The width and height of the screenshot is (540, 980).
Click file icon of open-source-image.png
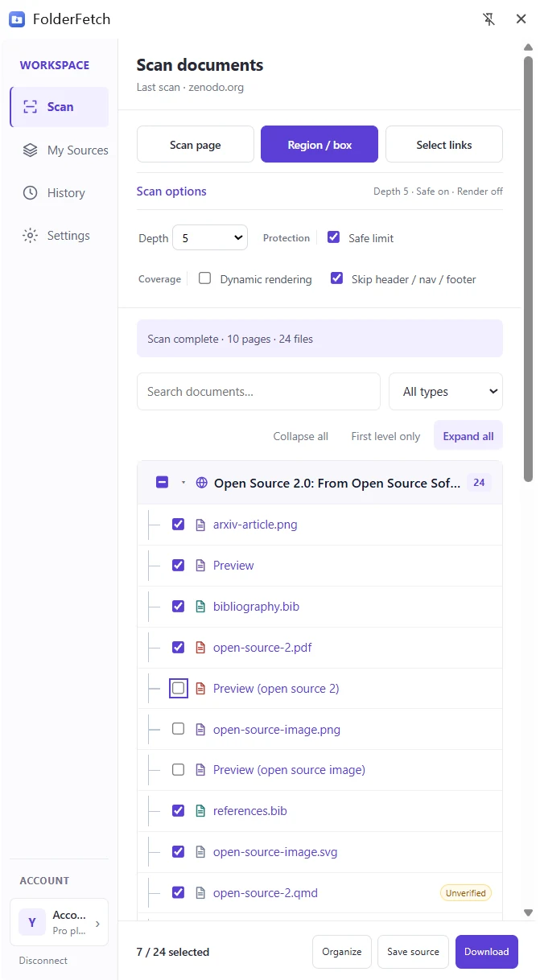point(201,729)
